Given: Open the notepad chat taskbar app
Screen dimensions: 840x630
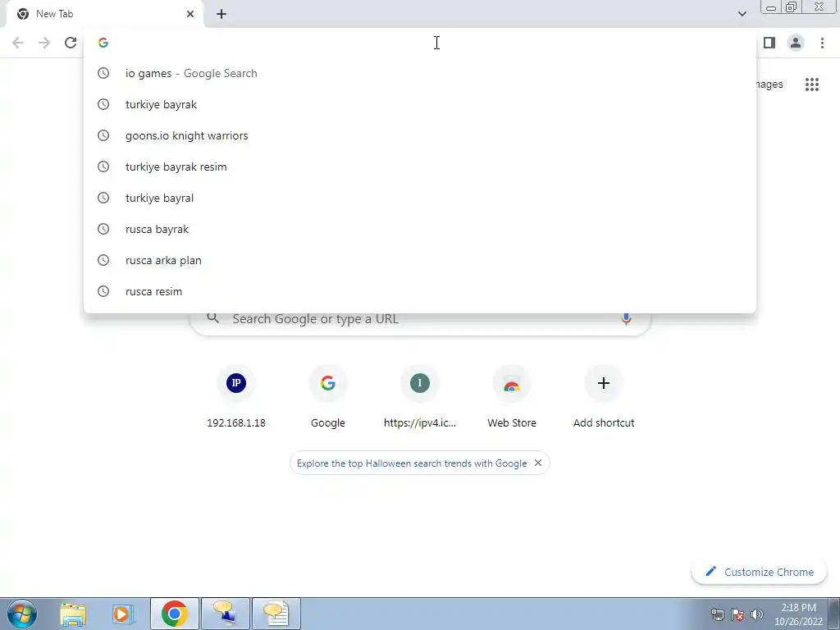Looking at the screenshot, I should [x=276, y=614].
